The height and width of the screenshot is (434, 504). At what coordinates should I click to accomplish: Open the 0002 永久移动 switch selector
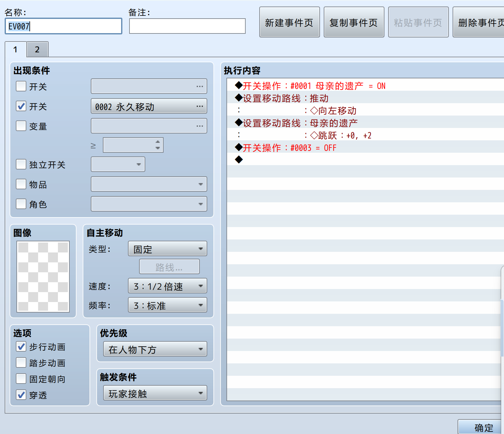pyautogui.click(x=149, y=106)
